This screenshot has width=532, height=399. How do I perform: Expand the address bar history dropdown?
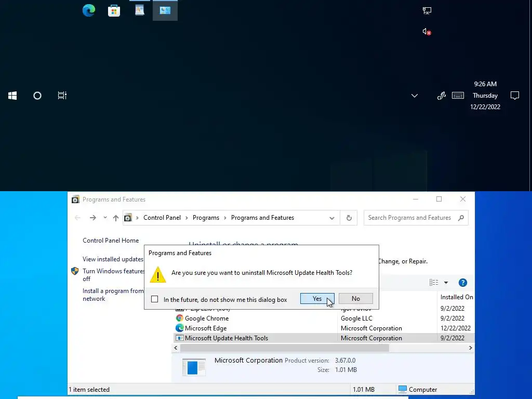point(332,218)
